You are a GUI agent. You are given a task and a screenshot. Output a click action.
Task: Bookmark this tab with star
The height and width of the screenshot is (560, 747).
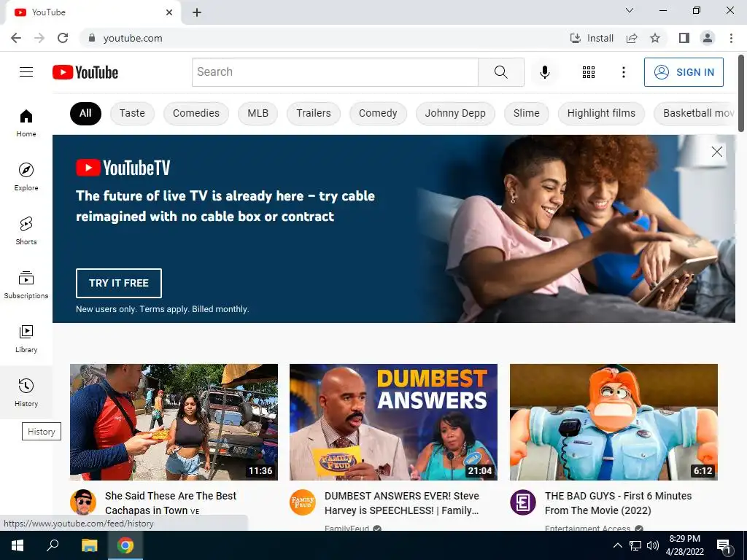click(655, 38)
